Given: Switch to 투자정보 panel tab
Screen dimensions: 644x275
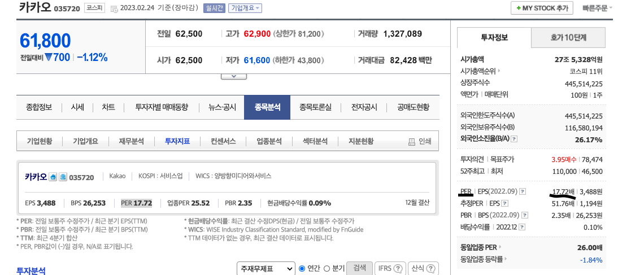Looking at the screenshot, I should pos(494,37).
